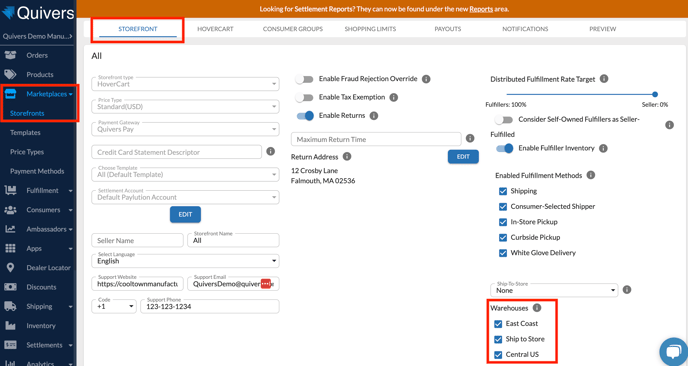Click the Settlements icon in sidebar
688x366 pixels.
[x=10, y=344]
